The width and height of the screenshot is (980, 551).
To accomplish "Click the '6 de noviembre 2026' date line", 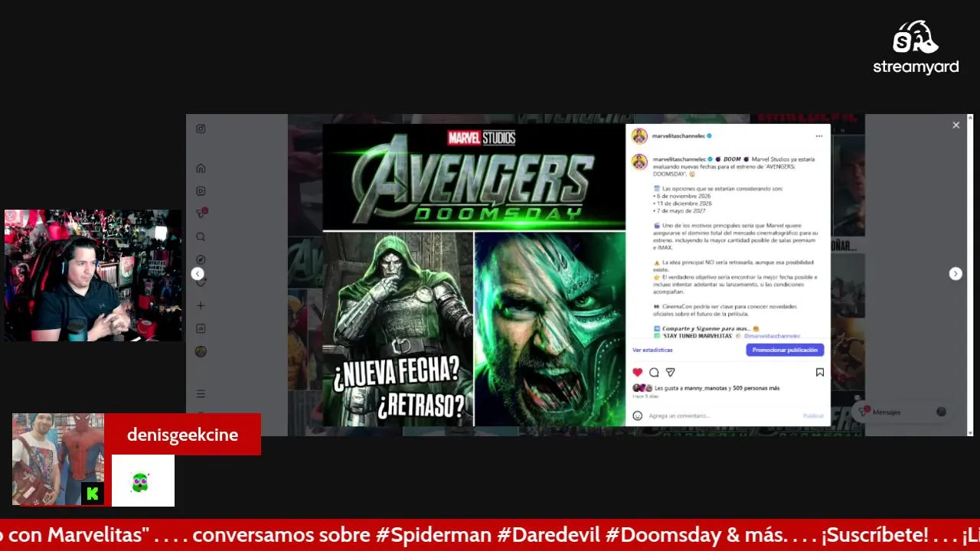I will tap(683, 196).
